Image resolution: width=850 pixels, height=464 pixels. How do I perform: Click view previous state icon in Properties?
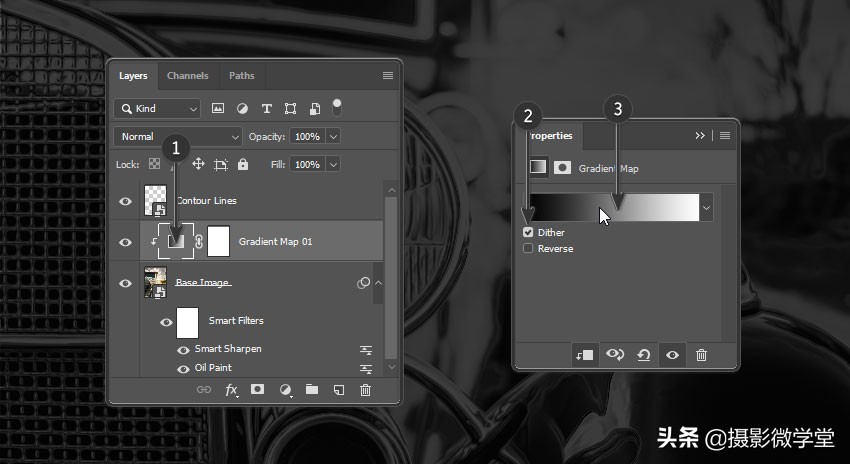tap(615, 355)
